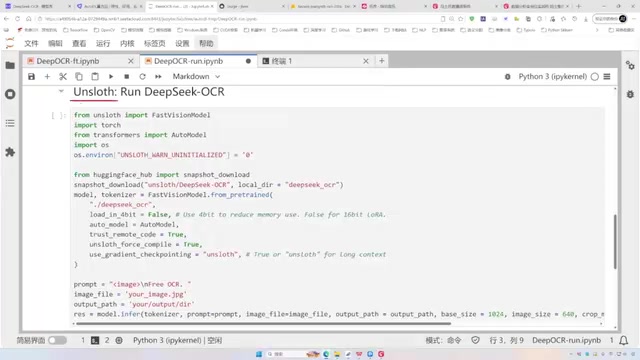
Task: Click the 行 3, 列 9 cursor position
Action: (x=506, y=340)
